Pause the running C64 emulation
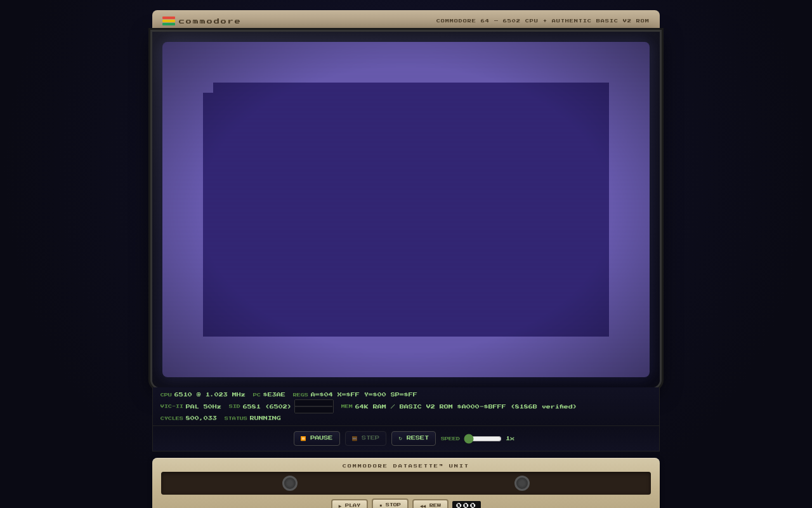The width and height of the screenshot is (812, 508). click(x=317, y=438)
